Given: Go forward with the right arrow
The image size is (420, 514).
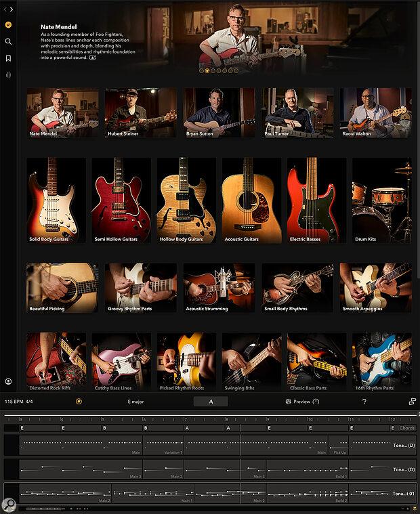Looking at the screenshot, I should [x=12, y=9].
